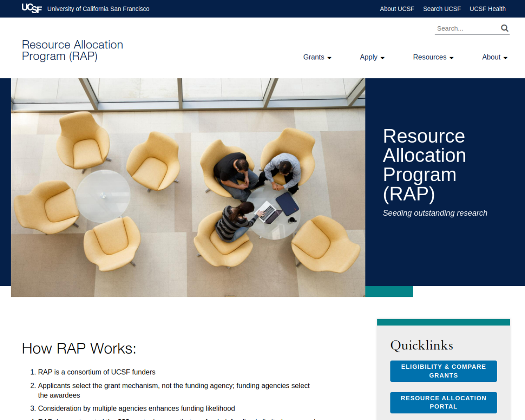This screenshot has width=525, height=420.
Task: Click the tagline Seeding outstanding research
Action: pyautogui.click(x=435, y=213)
